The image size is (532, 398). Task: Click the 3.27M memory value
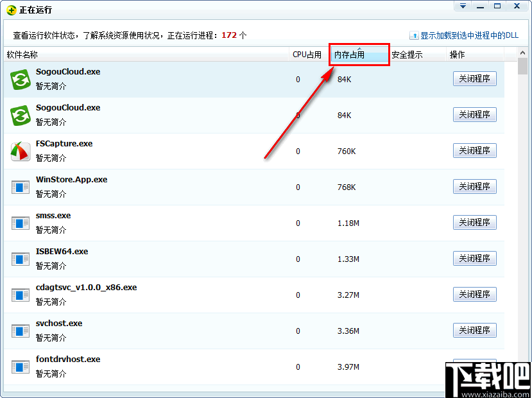click(x=348, y=295)
